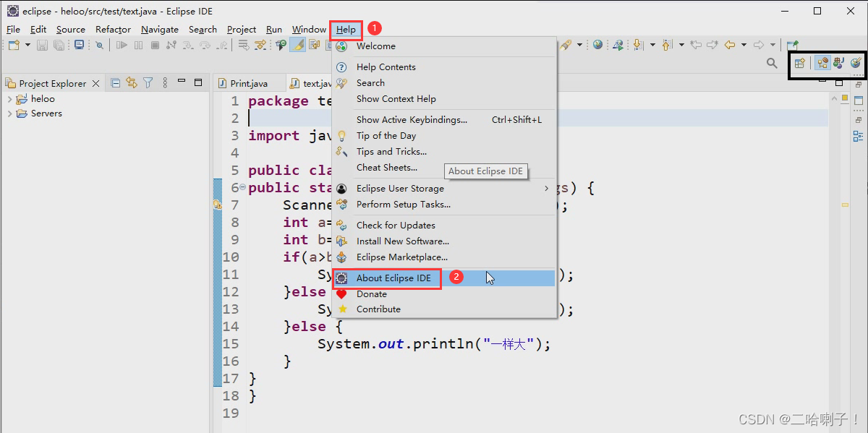Viewport: 868px width, 433px height.
Task: Expand the Servers tree node
Action: pos(9,113)
